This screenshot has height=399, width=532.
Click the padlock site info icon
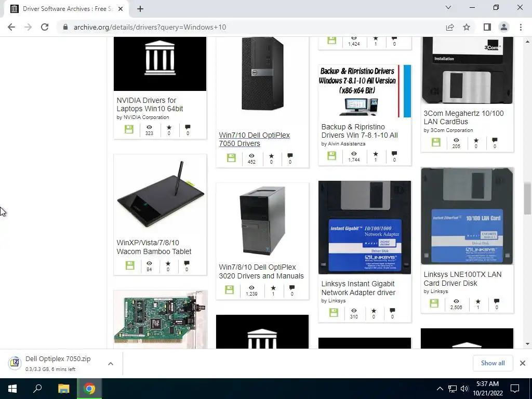click(65, 27)
